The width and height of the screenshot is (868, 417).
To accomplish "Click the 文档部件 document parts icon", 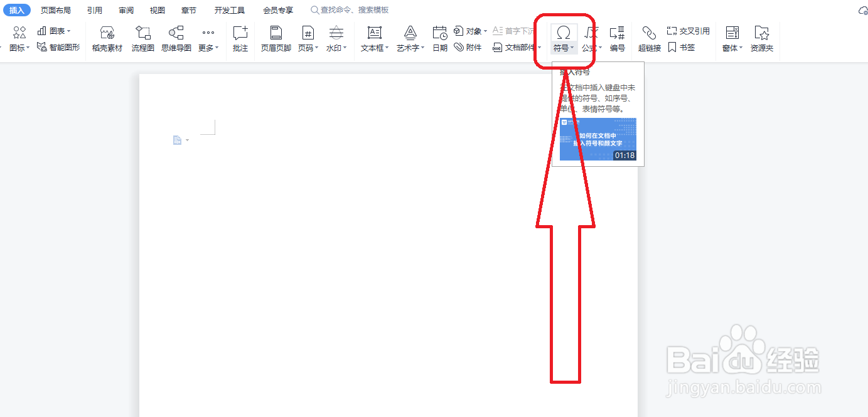I will (x=497, y=48).
